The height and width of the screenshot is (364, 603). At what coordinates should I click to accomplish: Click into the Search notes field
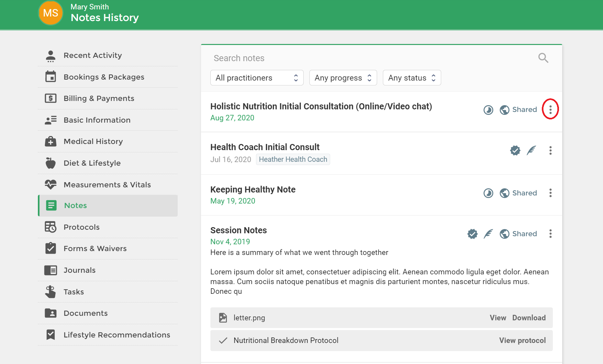[372, 58]
